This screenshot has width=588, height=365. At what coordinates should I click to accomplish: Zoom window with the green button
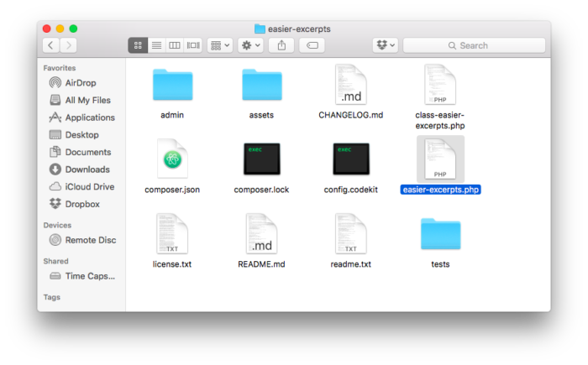[74, 29]
